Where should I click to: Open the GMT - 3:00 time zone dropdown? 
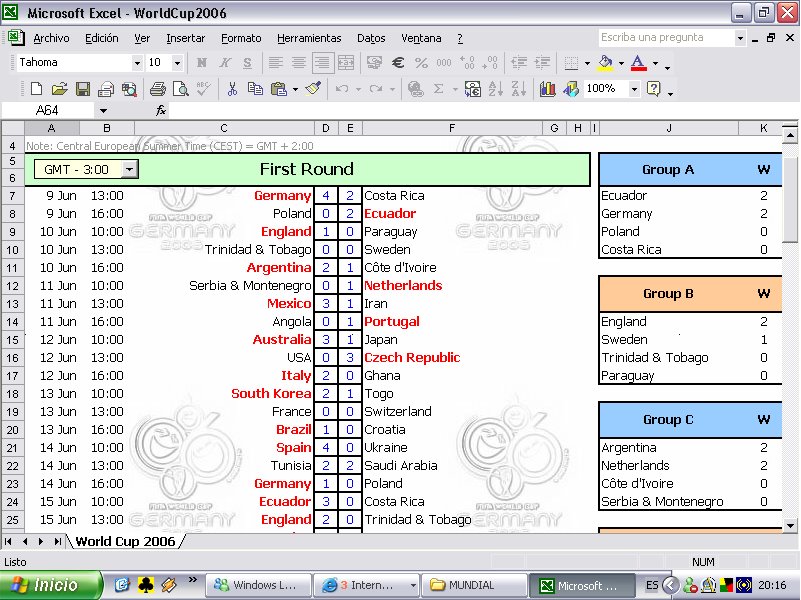(x=130, y=170)
